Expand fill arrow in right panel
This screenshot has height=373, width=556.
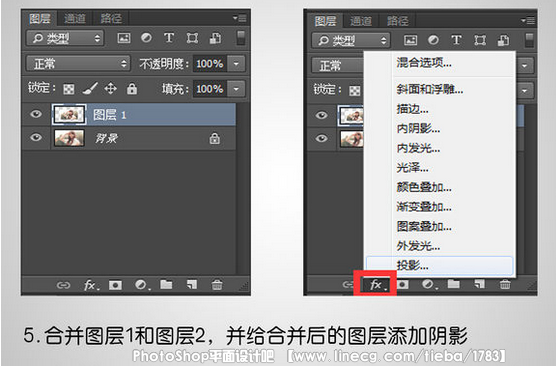point(525,90)
